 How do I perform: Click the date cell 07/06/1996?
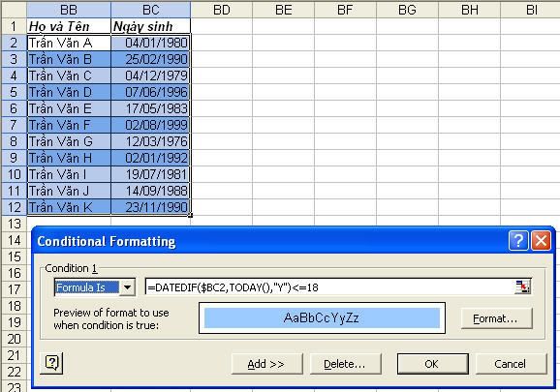tap(151, 92)
